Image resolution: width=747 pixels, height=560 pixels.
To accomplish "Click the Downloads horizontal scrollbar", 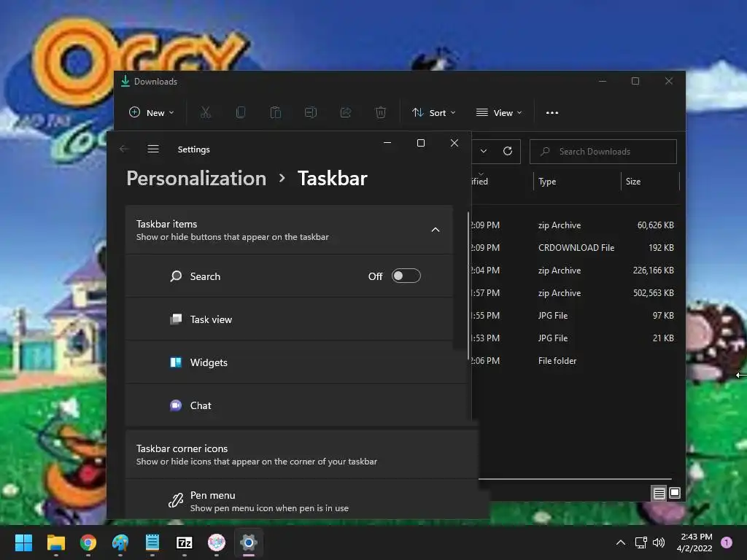I will (575, 479).
